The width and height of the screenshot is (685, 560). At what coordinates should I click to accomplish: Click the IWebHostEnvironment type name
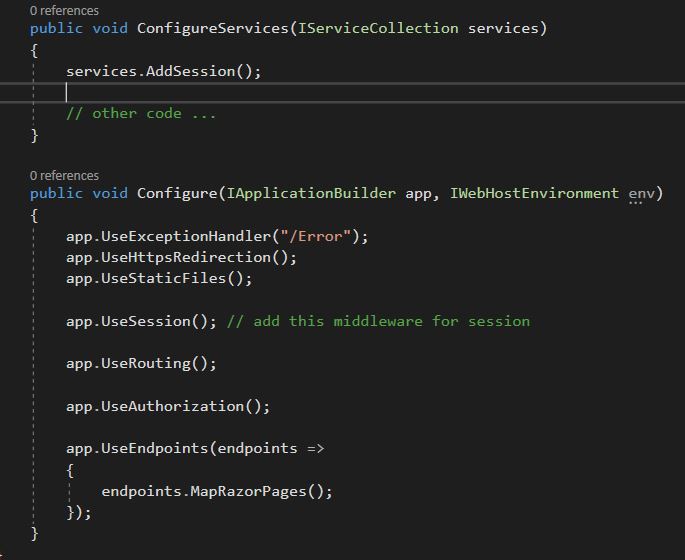pyautogui.click(x=532, y=193)
